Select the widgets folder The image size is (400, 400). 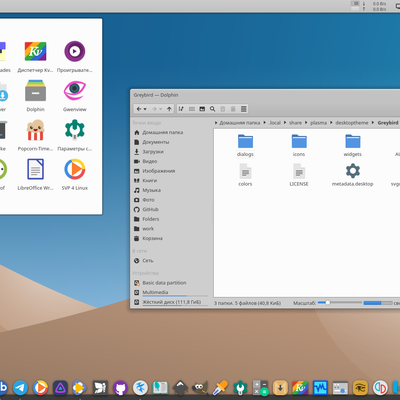point(353,145)
